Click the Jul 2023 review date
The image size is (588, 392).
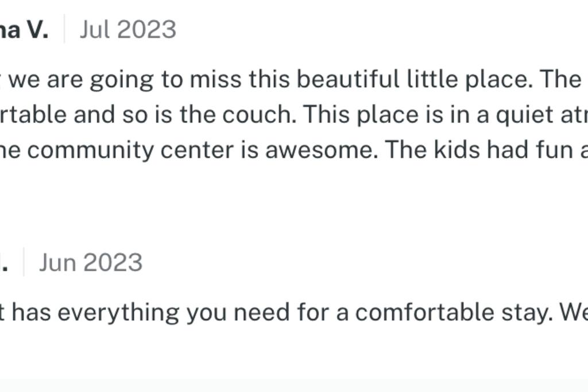pos(128,30)
